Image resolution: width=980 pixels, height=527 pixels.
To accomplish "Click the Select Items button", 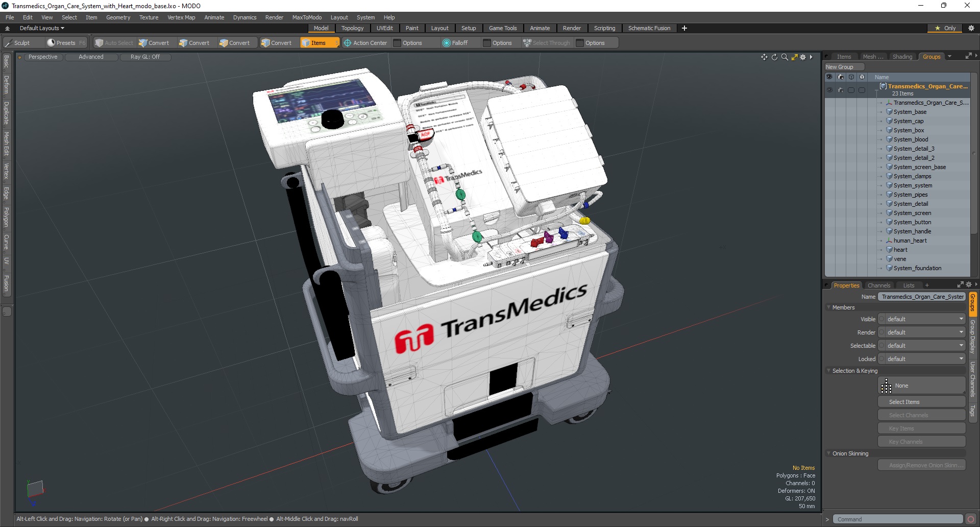I will point(922,402).
